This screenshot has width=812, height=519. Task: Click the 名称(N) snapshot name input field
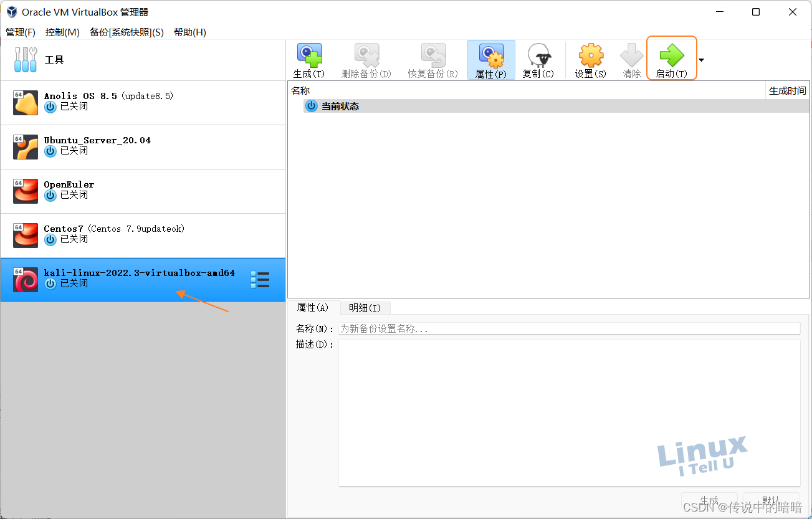pyautogui.click(x=569, y=328)
